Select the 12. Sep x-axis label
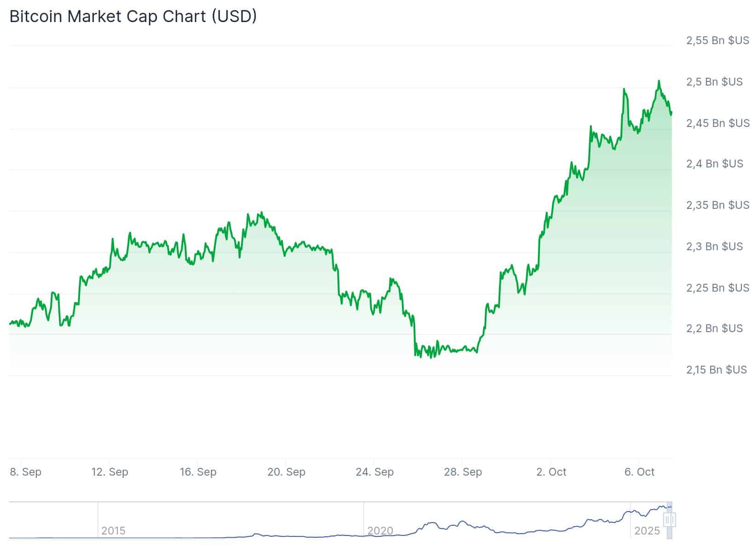Screen dimensions: 756x552 (x=110, y=472)
